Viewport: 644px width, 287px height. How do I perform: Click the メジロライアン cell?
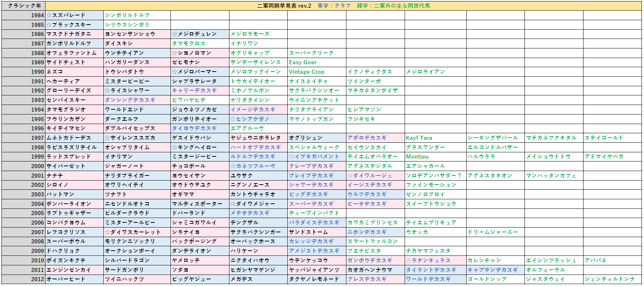(x=435, y=72)
